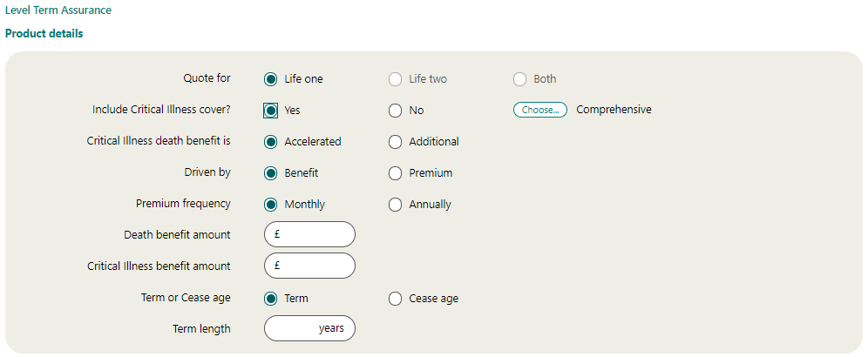Click the Comprehensive cover label

coord(614,110)
